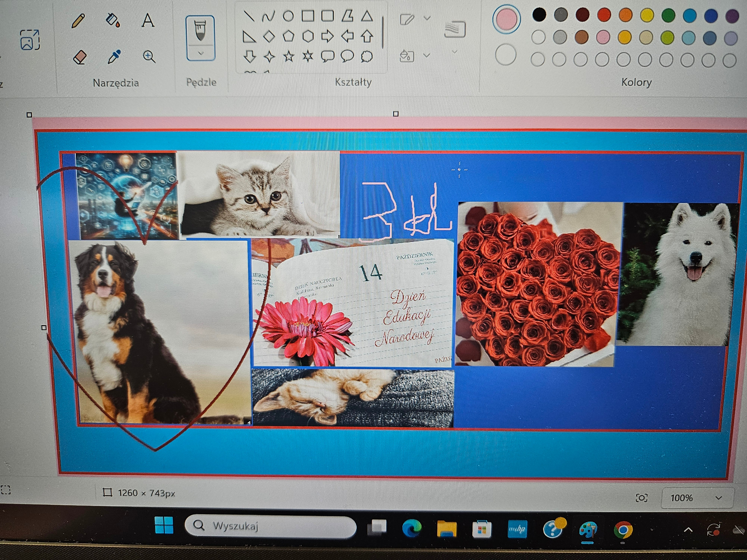This screenshot has height=560, width=747.
Task: Pick the lime green color swatch
Action: coord(667,38)
